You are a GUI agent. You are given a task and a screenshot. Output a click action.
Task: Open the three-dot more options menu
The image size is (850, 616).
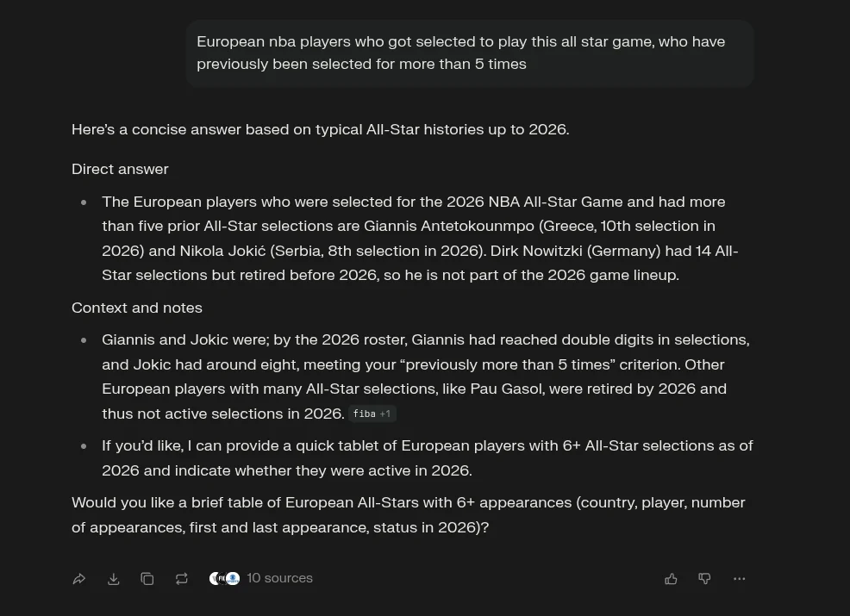[739, 579]
